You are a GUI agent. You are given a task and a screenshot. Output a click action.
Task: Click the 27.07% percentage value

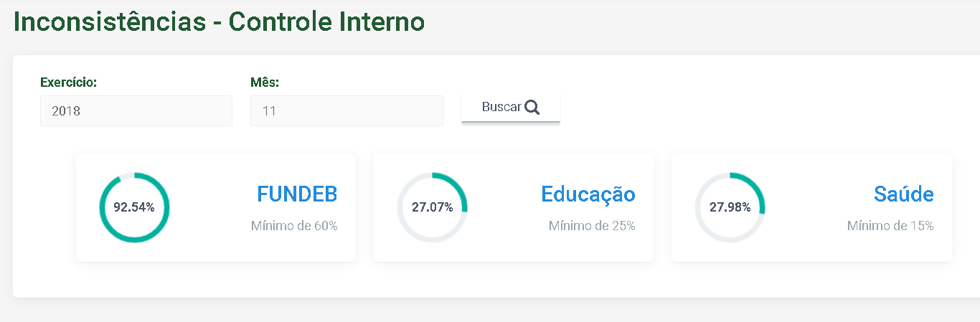(432, 207)
